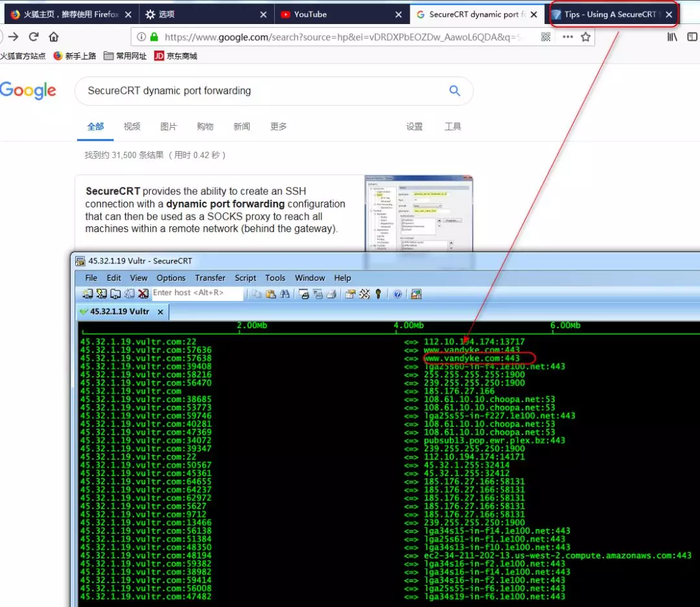700x607 pixels.
Task: Open SecureCRT Window menu
Action: [x=310, y=278]
